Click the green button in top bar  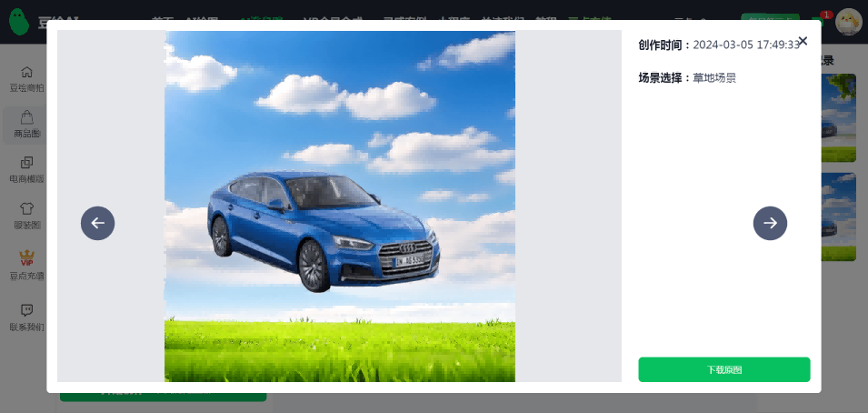coord(769,17)
